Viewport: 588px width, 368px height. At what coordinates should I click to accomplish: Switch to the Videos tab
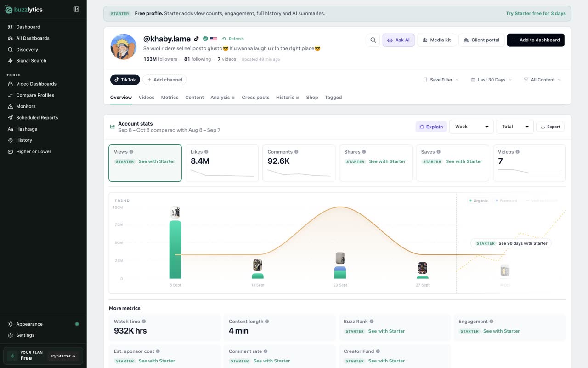147,98
